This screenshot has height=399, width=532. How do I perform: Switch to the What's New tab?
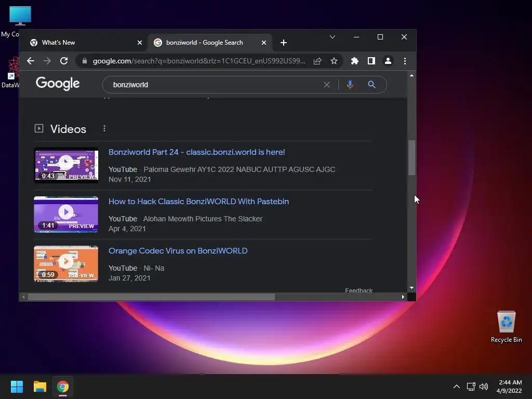pos(86,43)
